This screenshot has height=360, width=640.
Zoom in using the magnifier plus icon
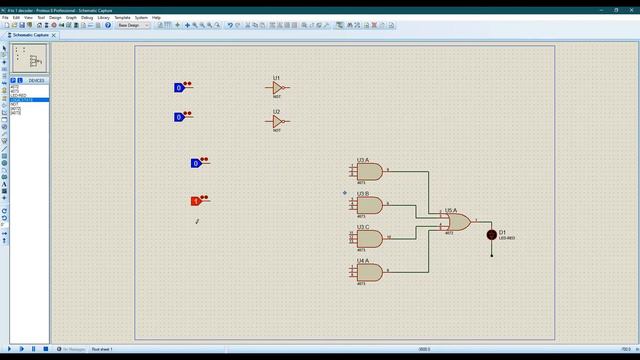(x=195, y=25)
